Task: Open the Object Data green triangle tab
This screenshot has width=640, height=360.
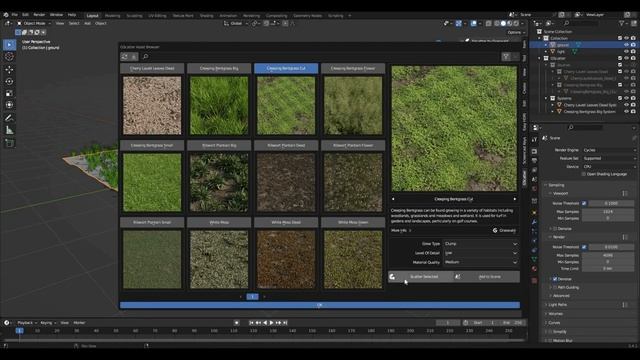Action: pos(534,259)
